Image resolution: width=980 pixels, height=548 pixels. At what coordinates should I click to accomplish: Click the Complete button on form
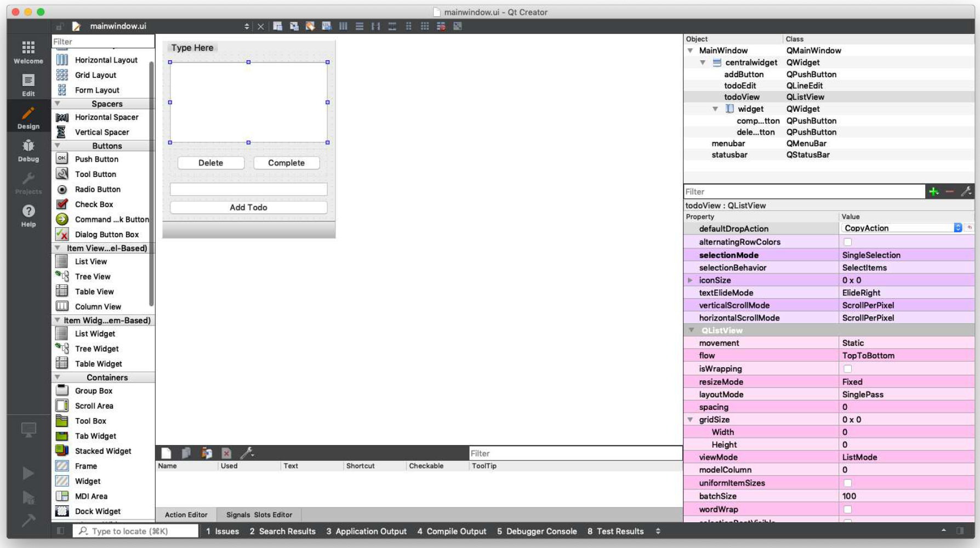(x=287, y=163)
